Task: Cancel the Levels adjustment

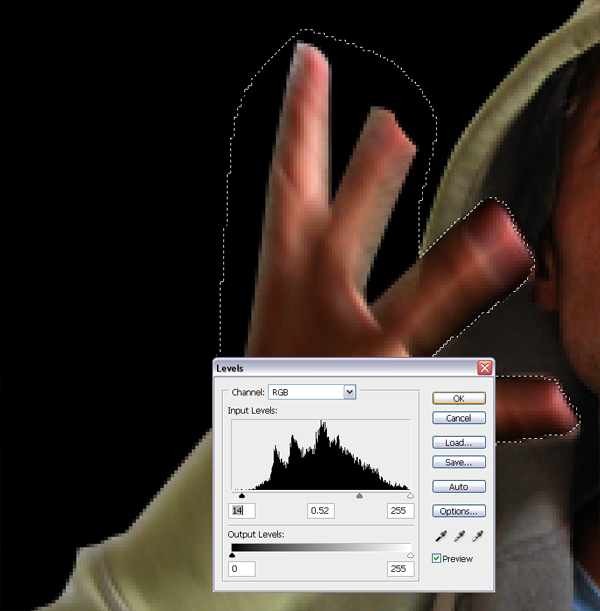Action: pos(459,418)
